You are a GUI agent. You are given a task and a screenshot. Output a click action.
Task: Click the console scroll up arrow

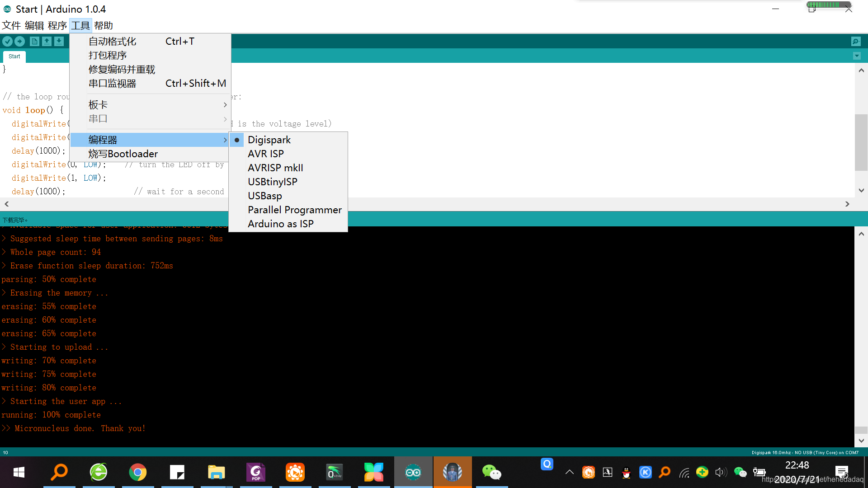point(861,234)
